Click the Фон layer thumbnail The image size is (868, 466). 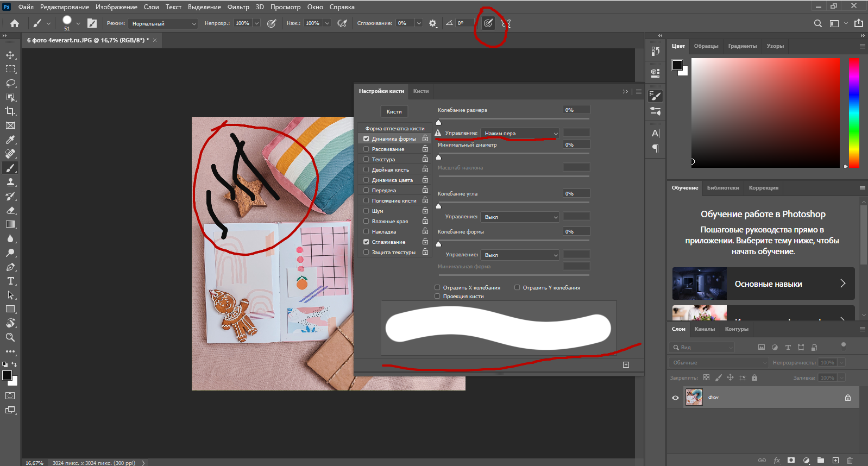pyautogui.click(x=694, y=397)
